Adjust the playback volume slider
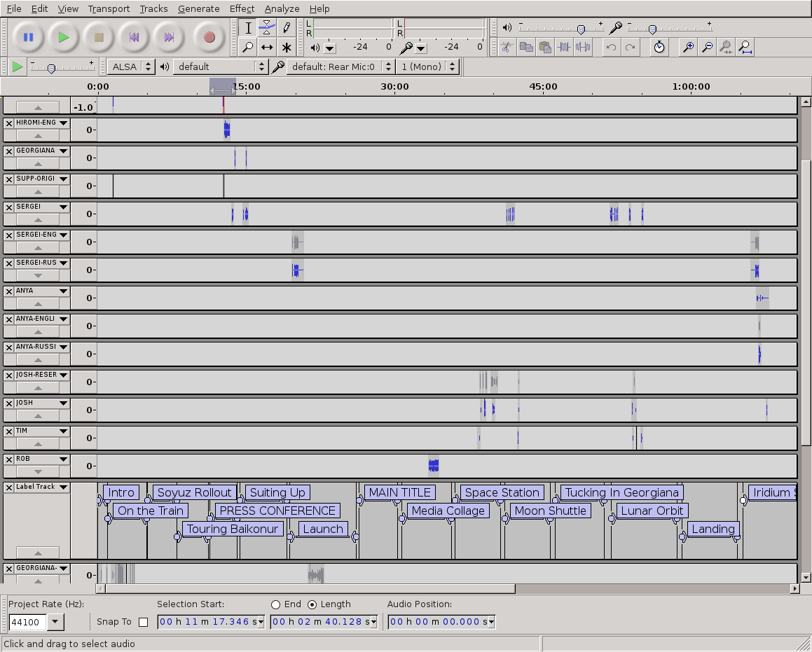 (582, 29)
